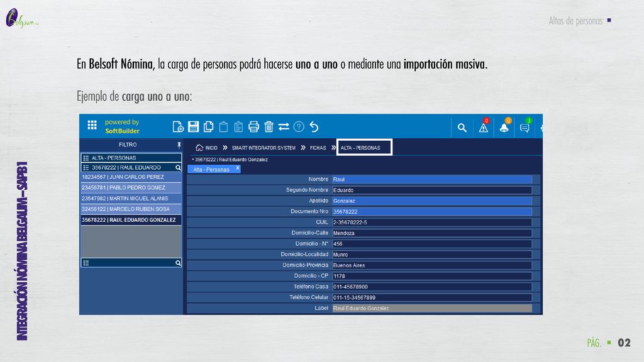
Task: Click search icon in empty filter box
Action: pos(178,263)
